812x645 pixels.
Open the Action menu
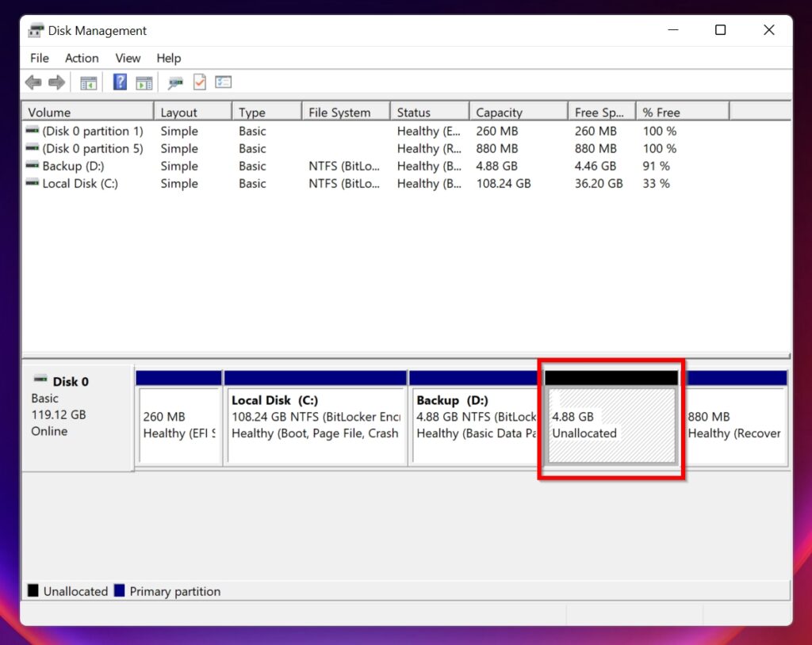pyautogui.click(x=82, y=58)
